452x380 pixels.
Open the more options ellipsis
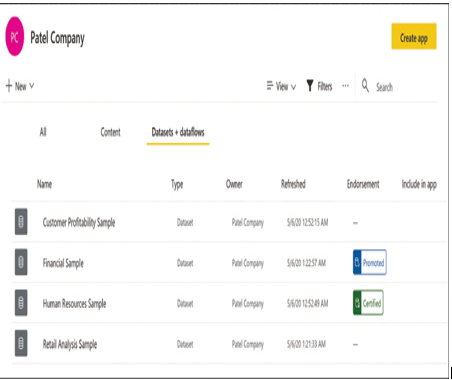[345, 86]
